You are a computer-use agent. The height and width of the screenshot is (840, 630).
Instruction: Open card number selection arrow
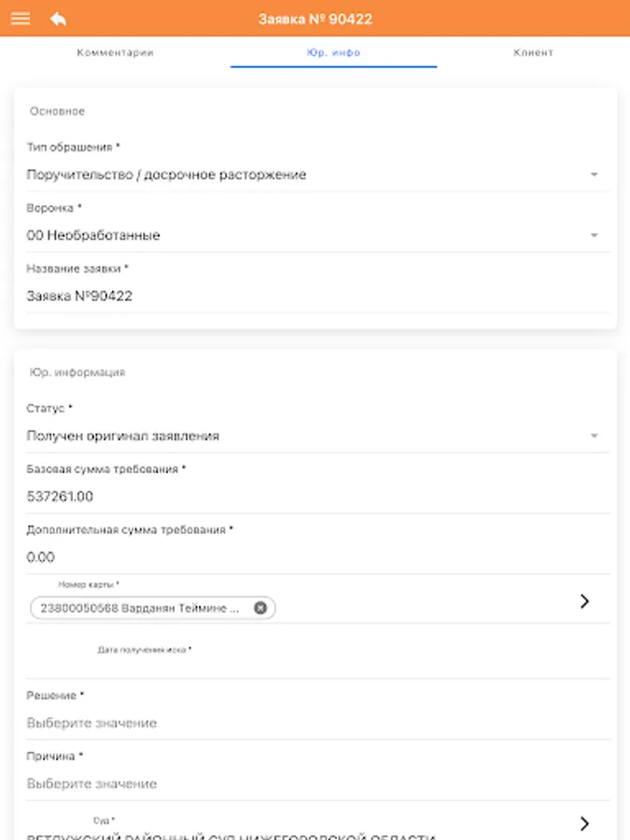[584, 601]
